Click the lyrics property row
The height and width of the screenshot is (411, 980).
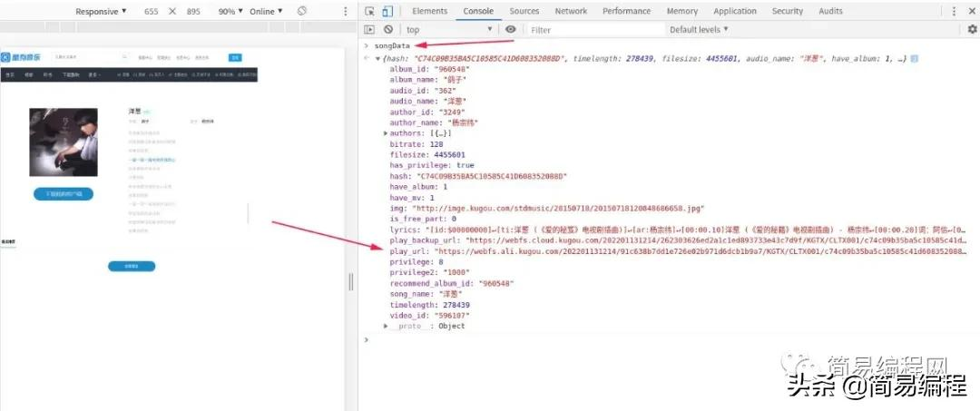[678, 230]
